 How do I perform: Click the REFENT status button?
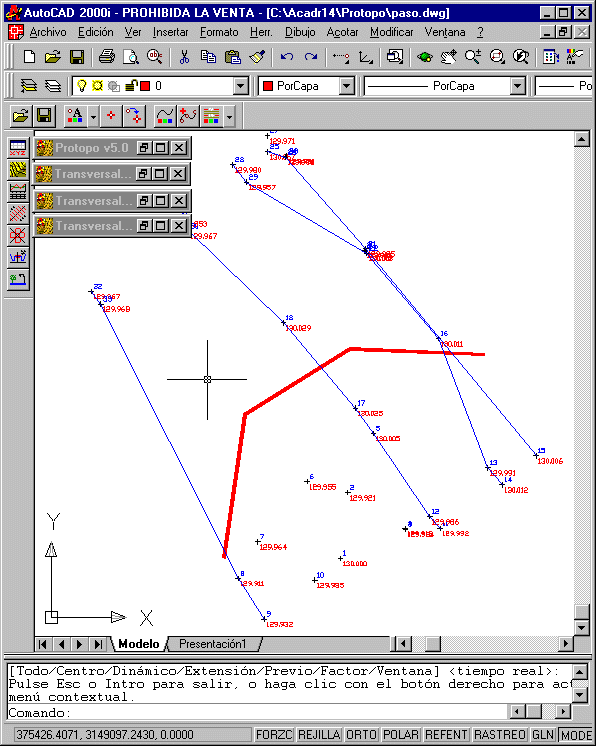point(446,735)
